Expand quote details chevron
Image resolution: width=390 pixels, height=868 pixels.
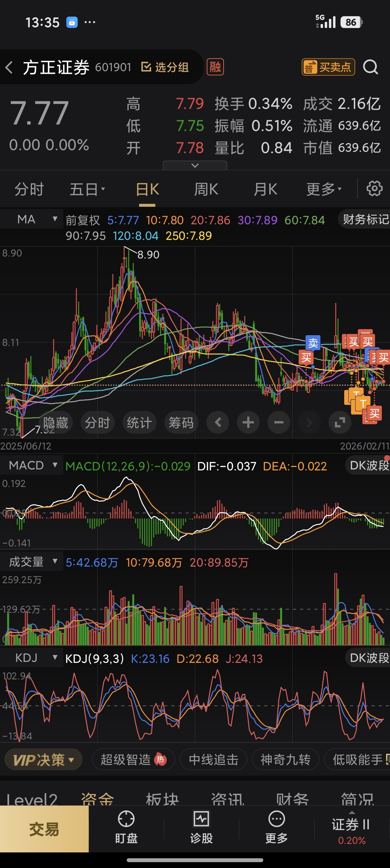coord(195,165)
